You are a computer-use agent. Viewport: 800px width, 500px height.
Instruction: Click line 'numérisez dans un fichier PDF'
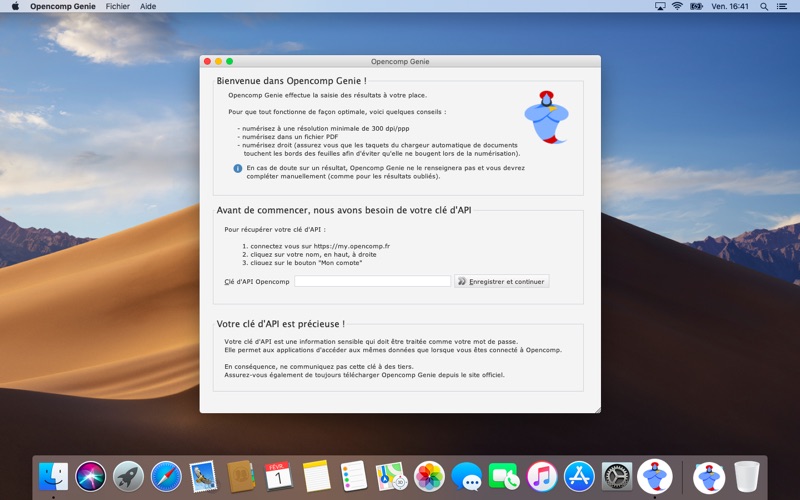[x=287, y=137]
